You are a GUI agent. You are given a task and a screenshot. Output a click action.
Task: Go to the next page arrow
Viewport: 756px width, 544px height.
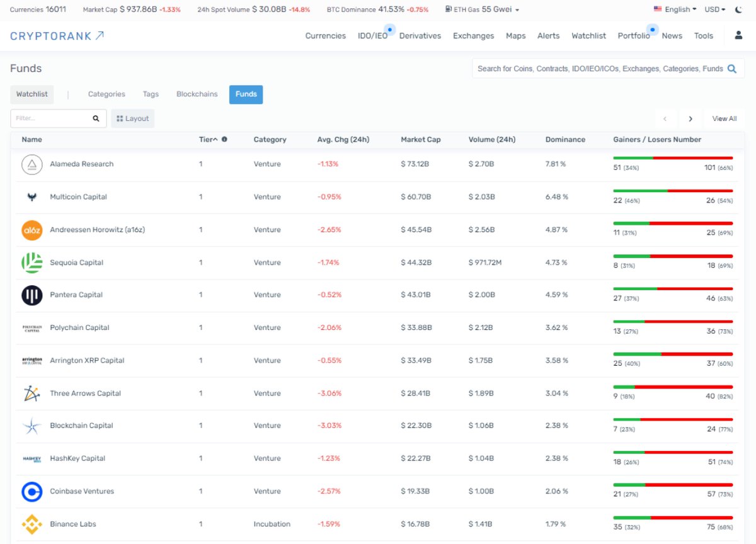690,118
